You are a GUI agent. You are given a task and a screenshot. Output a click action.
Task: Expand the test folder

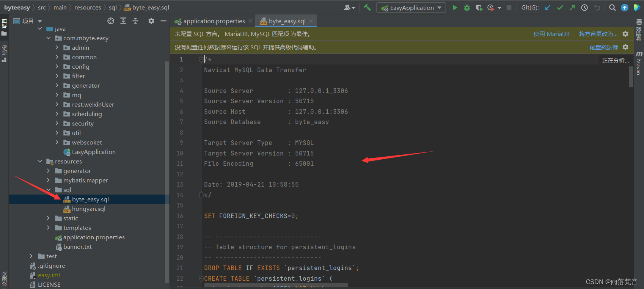(x=31, y=256)
